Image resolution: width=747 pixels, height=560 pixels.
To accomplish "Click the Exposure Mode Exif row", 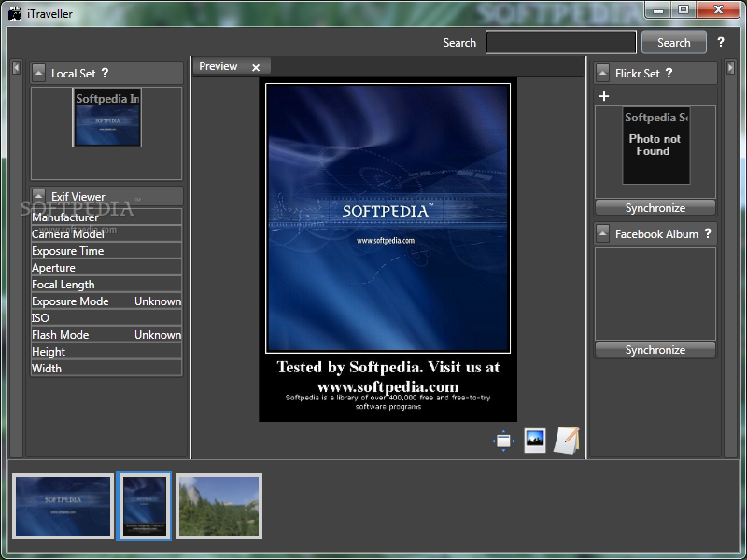I will pyautogui.click(x=106, y=301).
